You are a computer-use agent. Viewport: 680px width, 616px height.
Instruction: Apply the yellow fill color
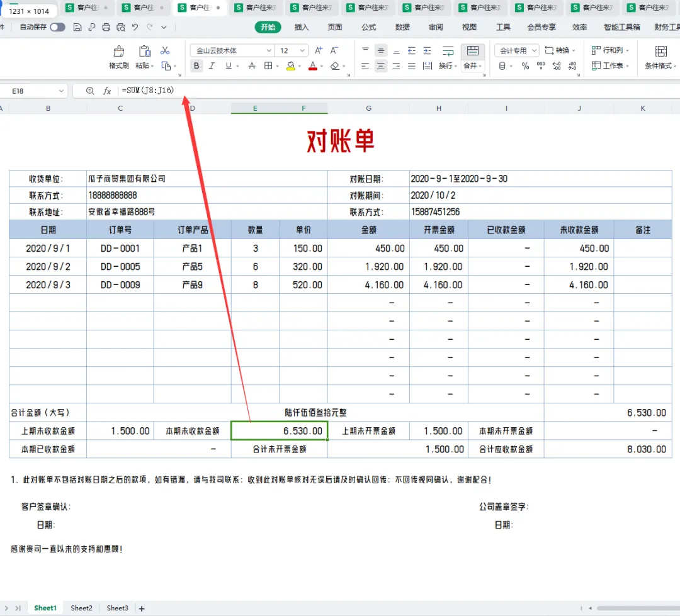(x=290, y=66)
